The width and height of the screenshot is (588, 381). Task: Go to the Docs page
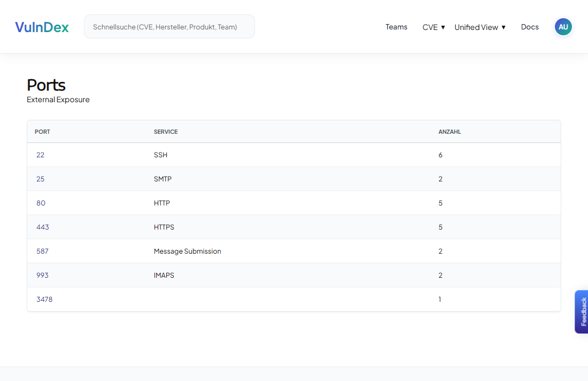530,27
